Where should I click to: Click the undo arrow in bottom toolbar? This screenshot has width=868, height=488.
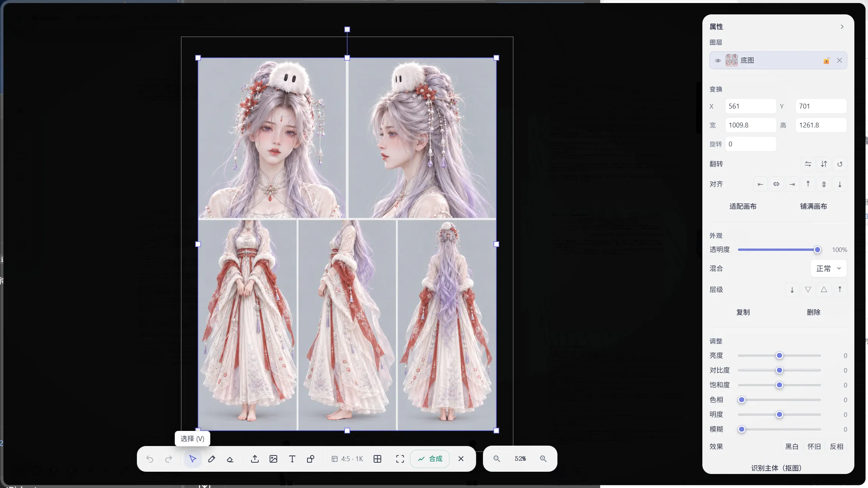click(150, 459)
